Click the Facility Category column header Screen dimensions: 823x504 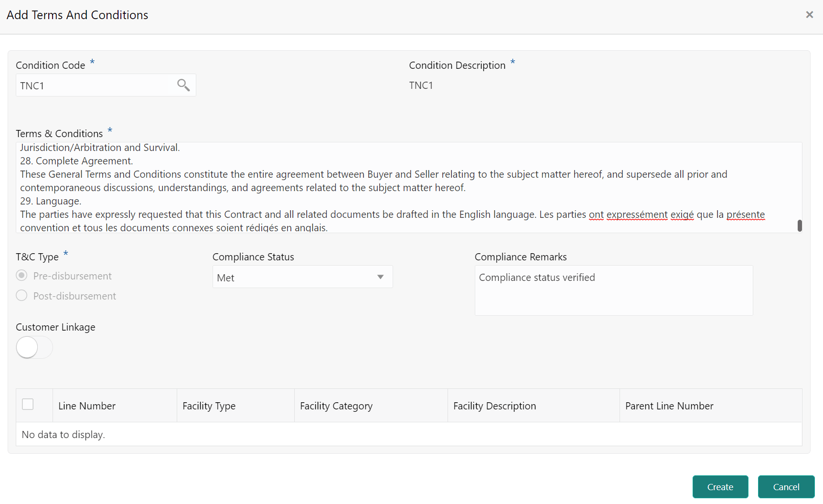click(x=336, y=405)
